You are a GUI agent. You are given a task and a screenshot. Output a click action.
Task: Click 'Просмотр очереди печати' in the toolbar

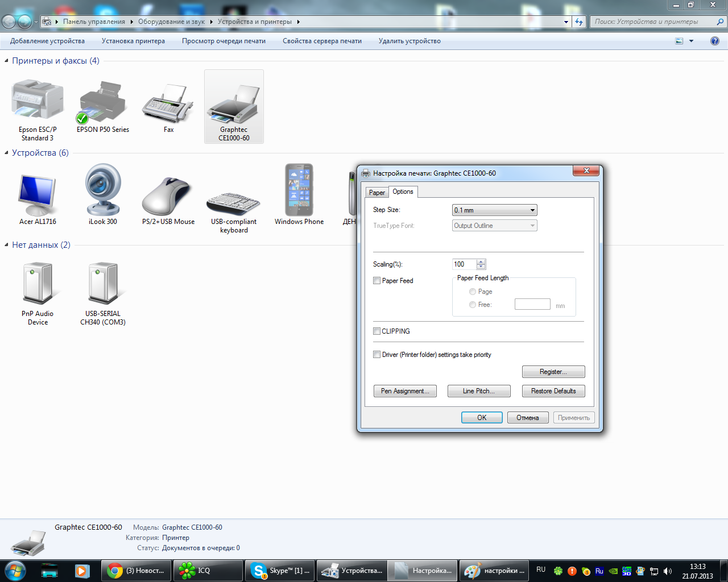click(224, 41)
